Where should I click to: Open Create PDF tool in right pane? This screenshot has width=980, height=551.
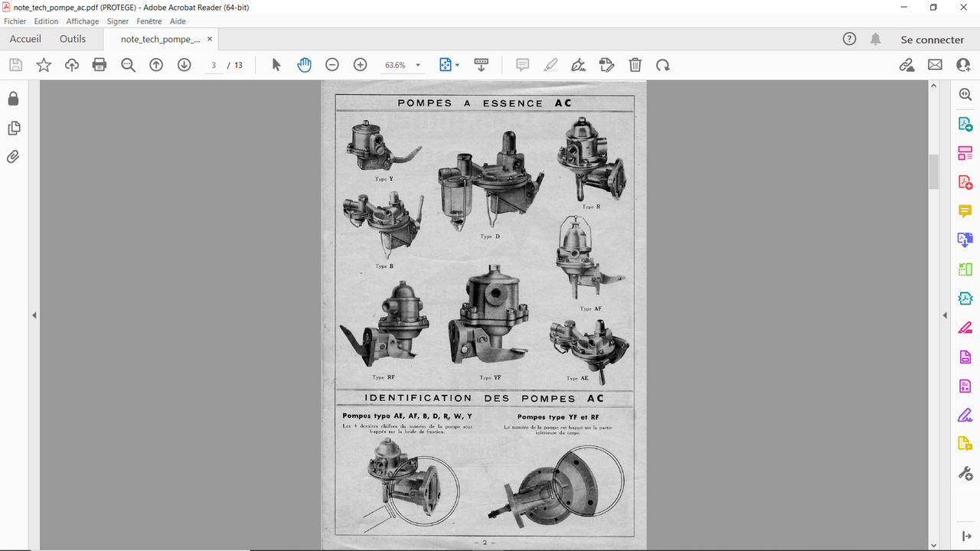965,182
